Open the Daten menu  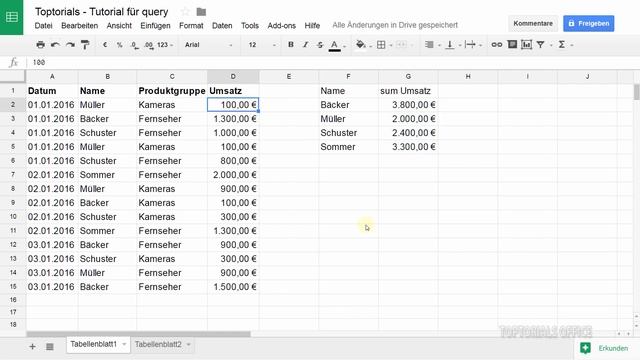click(222, 25)
